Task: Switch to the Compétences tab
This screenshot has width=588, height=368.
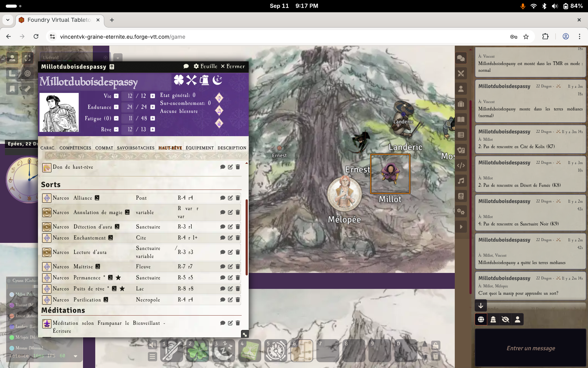Action: (75, 148)
